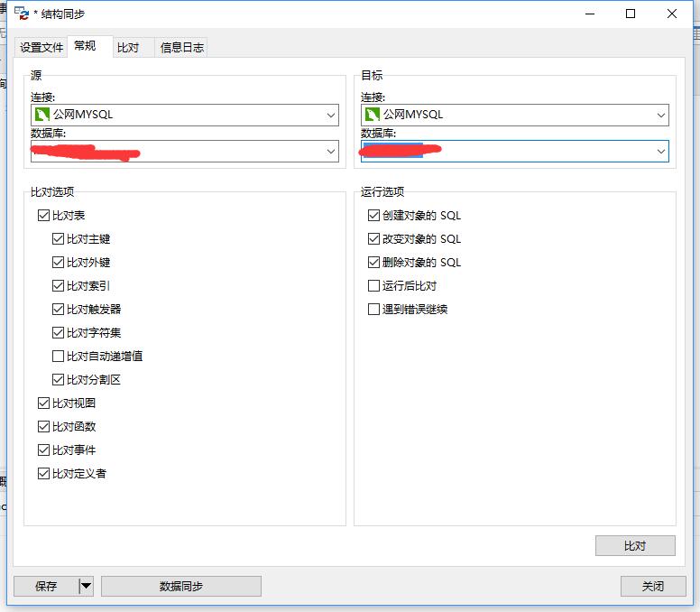Click the source connection MySQL icon
Image resolution: width=700 pixels, height=612 pixels.
tap(41, 115)
